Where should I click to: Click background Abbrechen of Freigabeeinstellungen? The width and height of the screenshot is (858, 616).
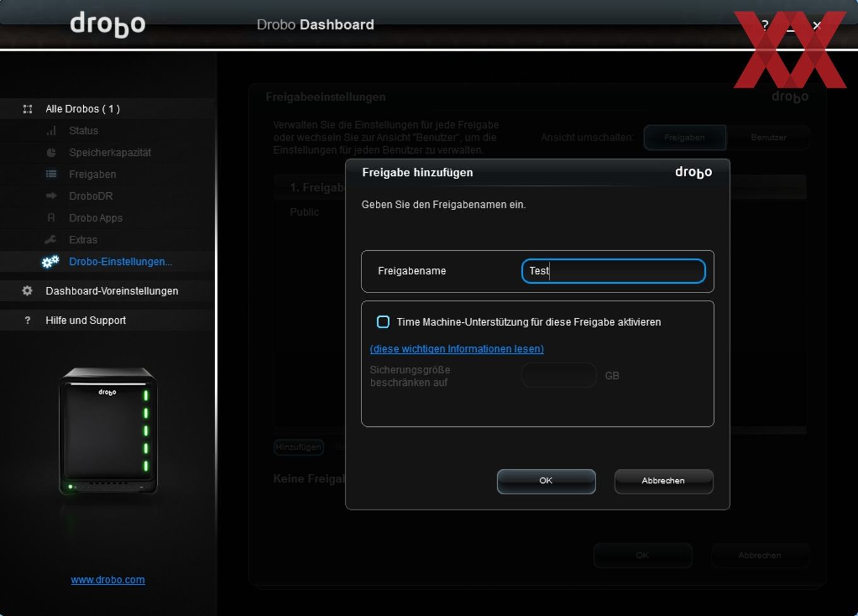(760, 555)
